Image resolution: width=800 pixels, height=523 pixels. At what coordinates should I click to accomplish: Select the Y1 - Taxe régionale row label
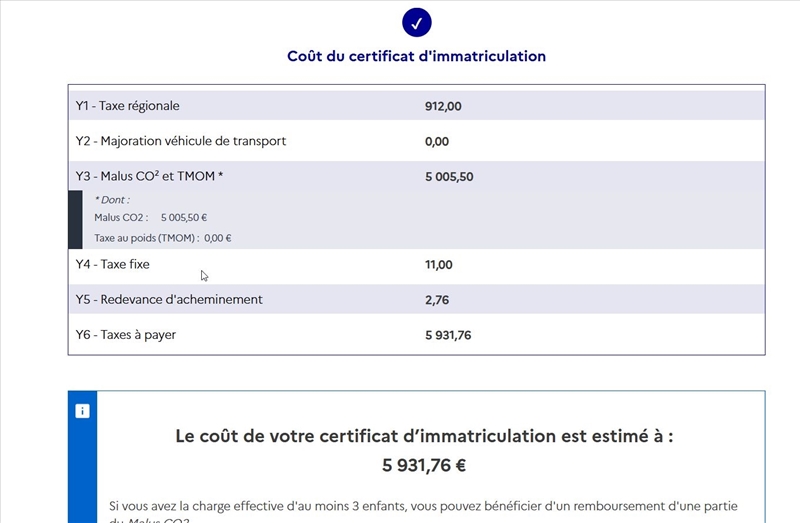128,106
